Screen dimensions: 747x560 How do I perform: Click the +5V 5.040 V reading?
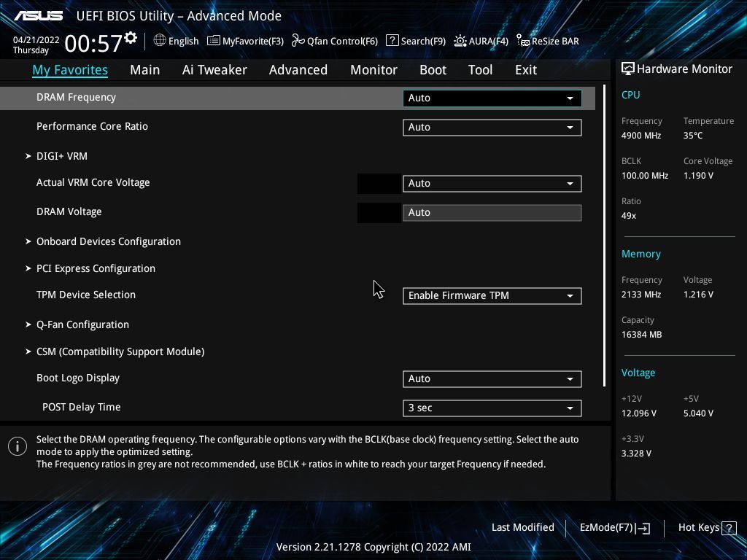(698, 413)
